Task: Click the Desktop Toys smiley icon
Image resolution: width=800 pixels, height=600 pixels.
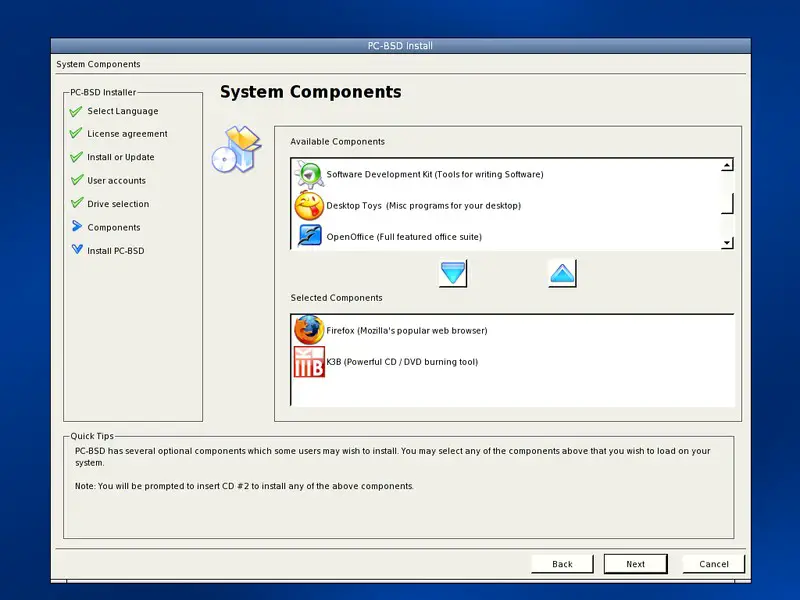Action: pyautogui.click(x=309, y=206)
